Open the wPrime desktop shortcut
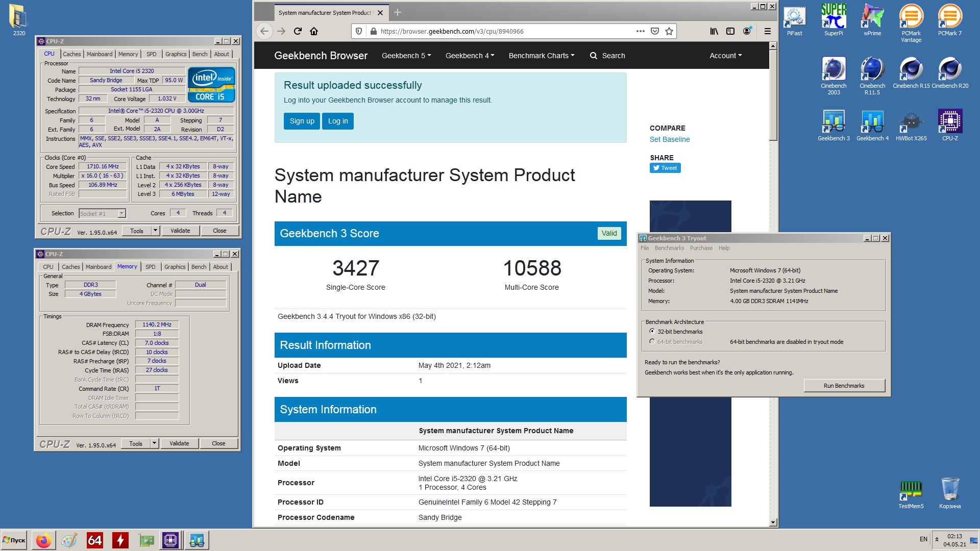The image size is (980, 551). tap(872, 20)
